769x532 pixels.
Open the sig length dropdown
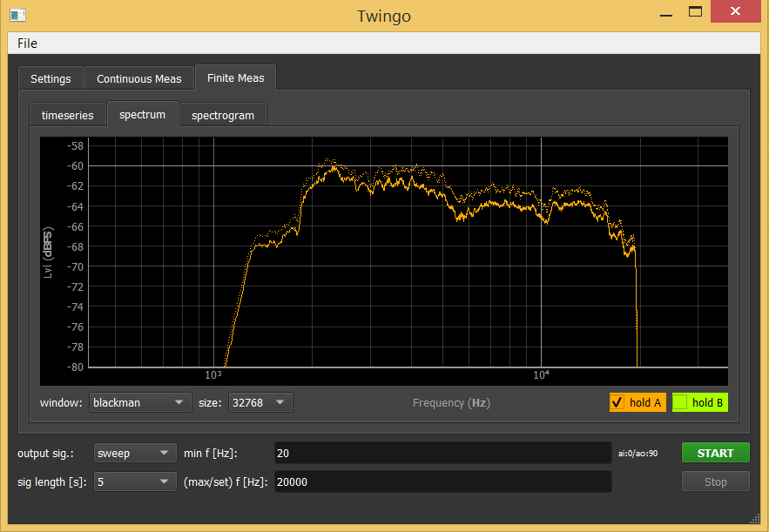coord(135,482)
